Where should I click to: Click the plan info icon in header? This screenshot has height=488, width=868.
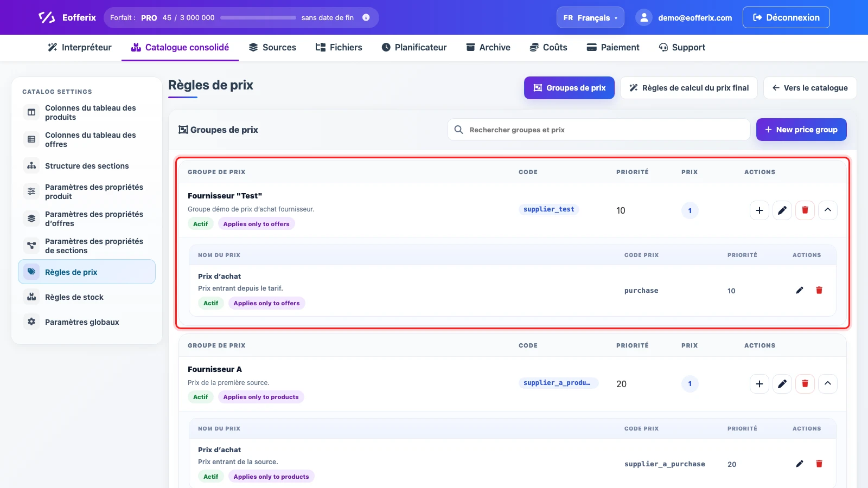click(366, 17)
